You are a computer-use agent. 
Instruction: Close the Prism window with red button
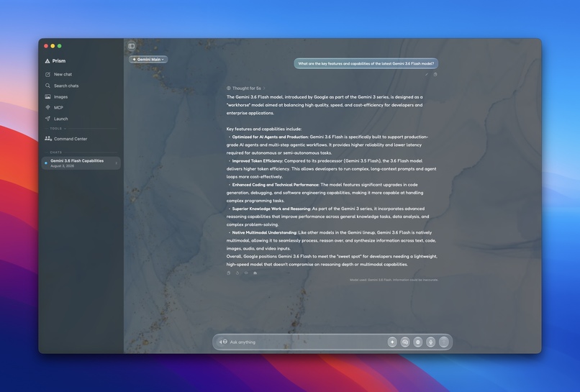(x=46, y=46)
